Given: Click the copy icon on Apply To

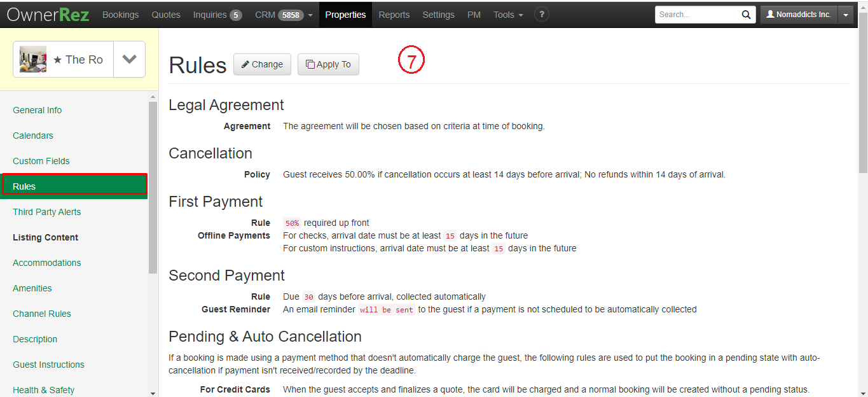Looking at the screenshot, I should [x=310, y=64].
